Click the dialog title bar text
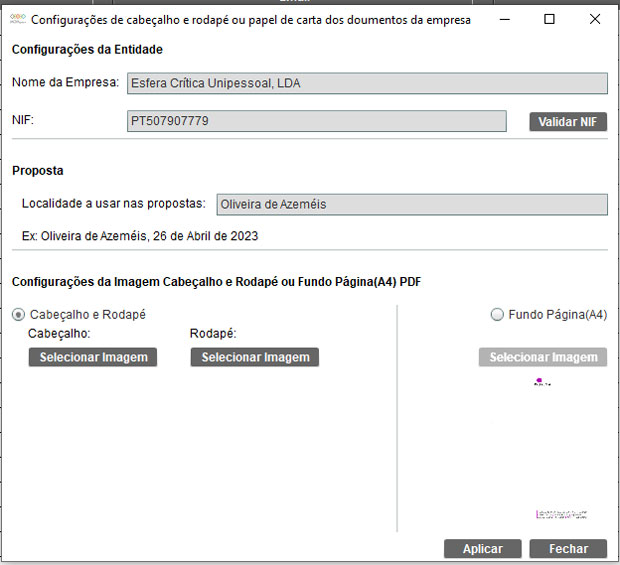 (x=250, y=19)
